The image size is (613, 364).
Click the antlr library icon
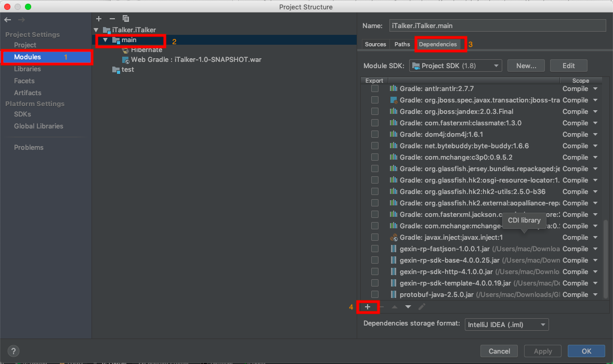tap(394, 89)
